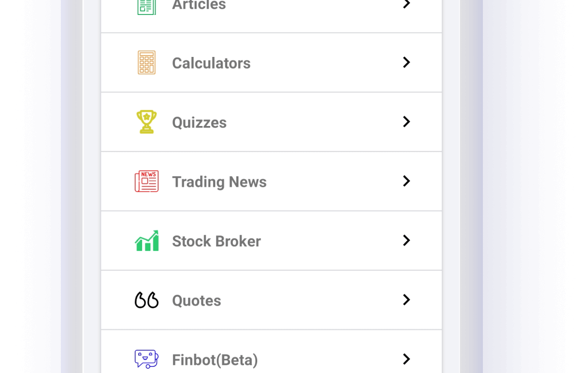Expand the Finbot(Beta) chevron arrow
The height and width of the screenshot is (373, 588).
407,359
